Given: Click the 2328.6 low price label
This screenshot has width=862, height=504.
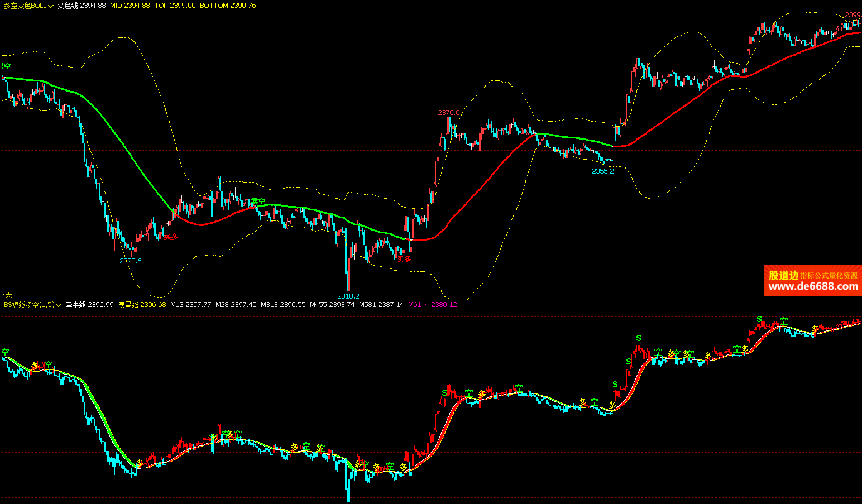Looking at the screenshot, I should pyautogui.click(x=131, y=261).
